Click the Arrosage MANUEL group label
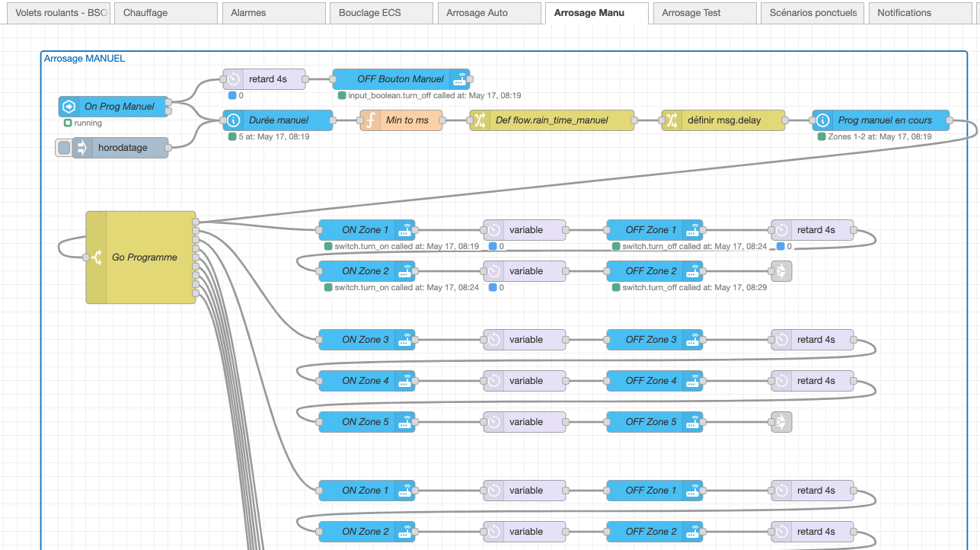This screenshot has height=550, width=980. [x=85, y=59]
